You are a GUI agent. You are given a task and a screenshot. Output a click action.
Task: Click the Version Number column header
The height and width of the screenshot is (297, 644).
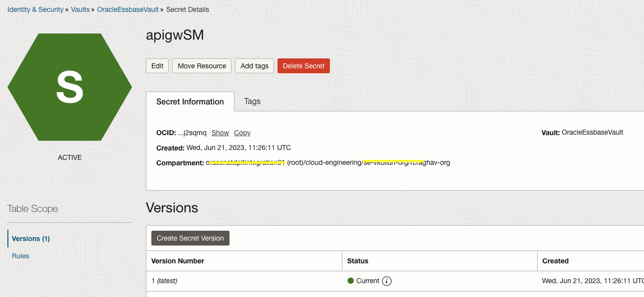point(178,261)
